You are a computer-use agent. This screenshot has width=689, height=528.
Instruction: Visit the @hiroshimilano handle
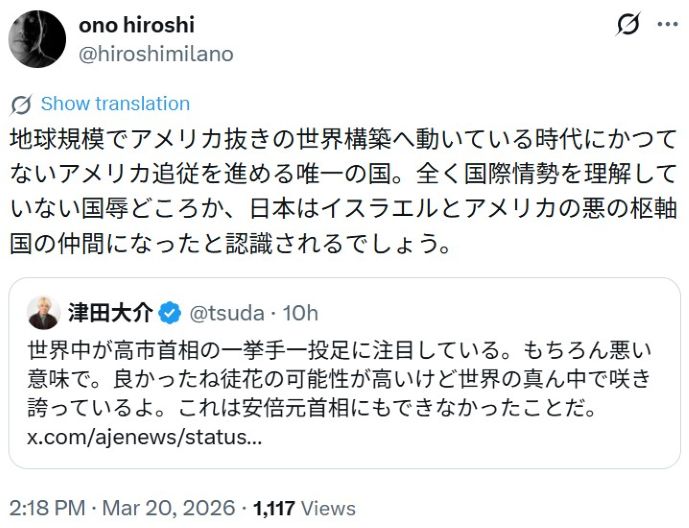[x=155, y=54]
